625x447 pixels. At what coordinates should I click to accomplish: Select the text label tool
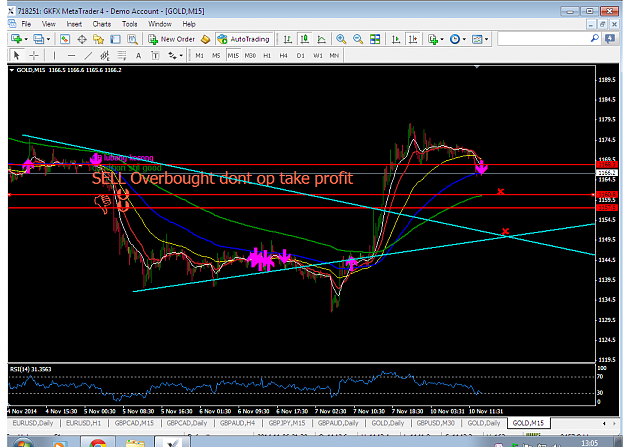point(155,55)
